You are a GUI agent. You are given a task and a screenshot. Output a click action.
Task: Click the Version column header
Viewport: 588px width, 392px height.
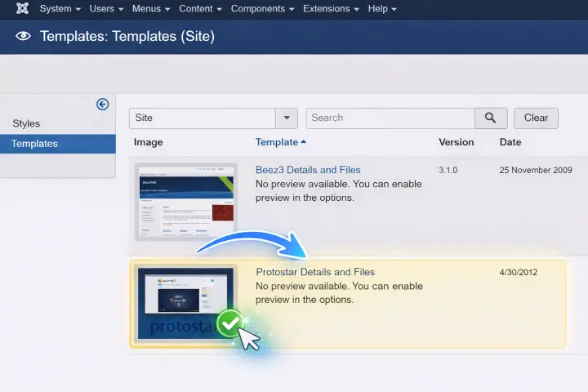click(x=456, y=142)
